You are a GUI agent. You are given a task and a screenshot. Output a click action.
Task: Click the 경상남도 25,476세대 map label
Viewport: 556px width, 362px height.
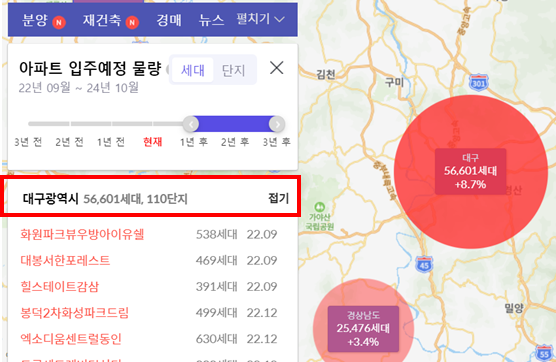point(363,329)
